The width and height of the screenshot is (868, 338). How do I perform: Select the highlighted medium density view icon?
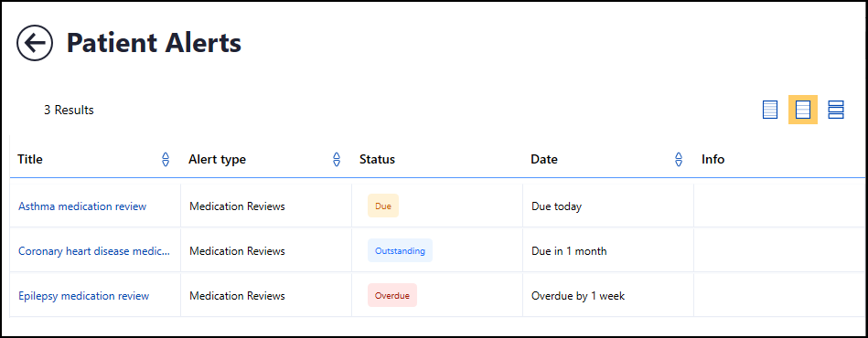pyautogui.click(x=803, y=110)
